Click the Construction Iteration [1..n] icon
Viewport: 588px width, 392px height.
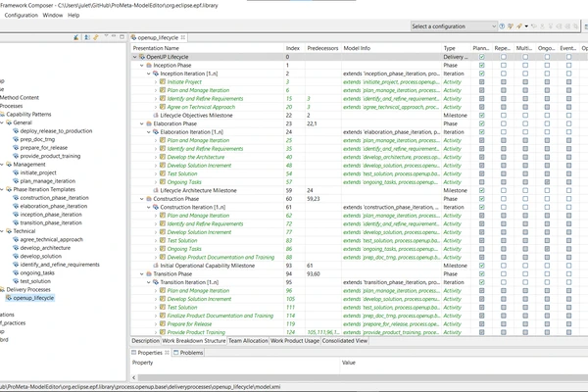pos(154,207)
